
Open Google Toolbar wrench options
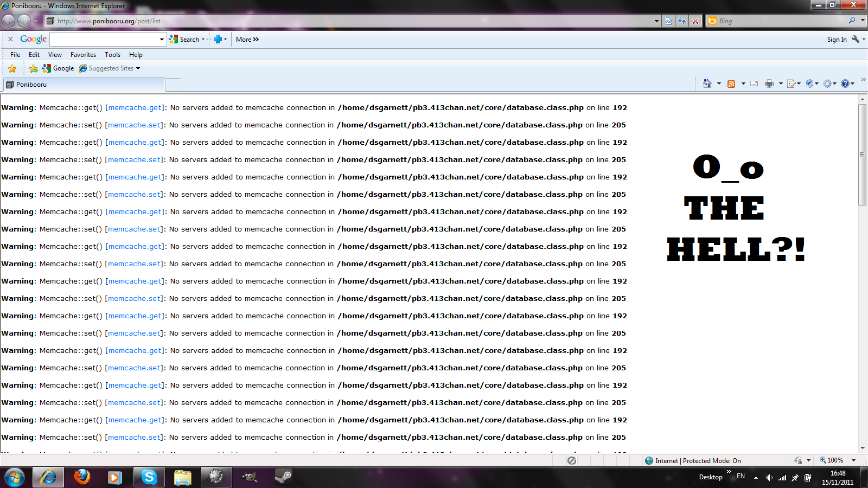tap(856, 39)
